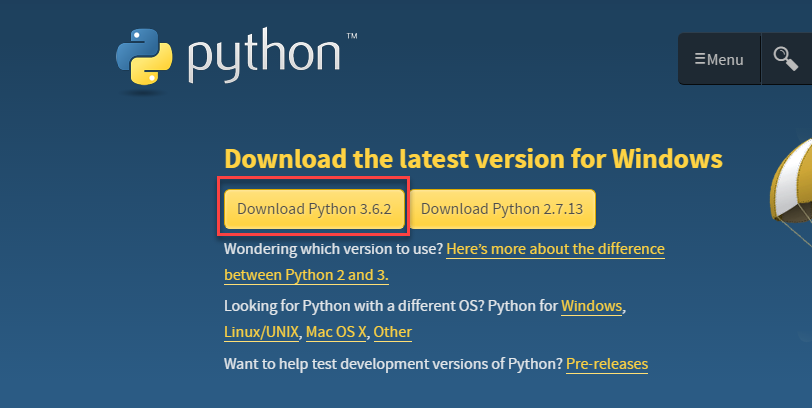Open the Menu button
The image size is (812, 408).
(x=719, y=59)
